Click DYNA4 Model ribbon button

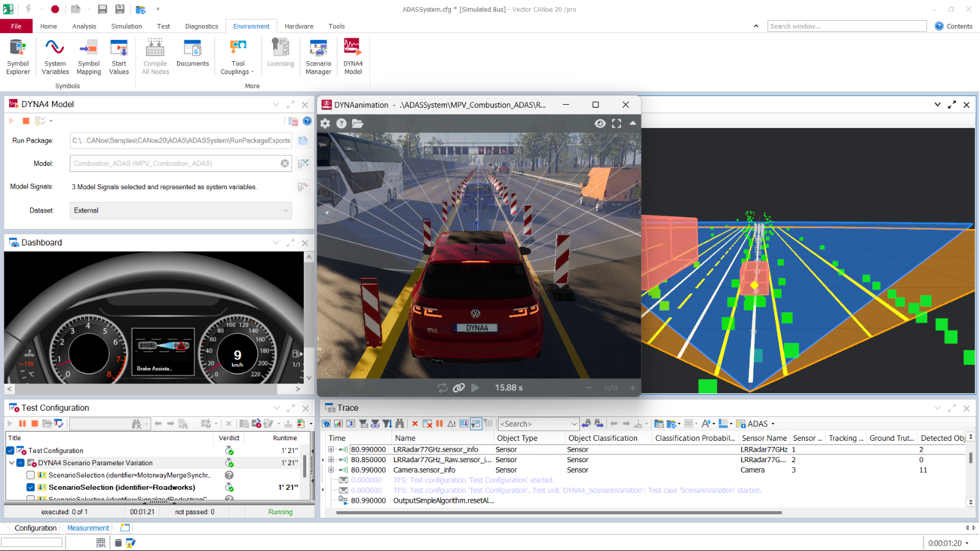[353, 56]
